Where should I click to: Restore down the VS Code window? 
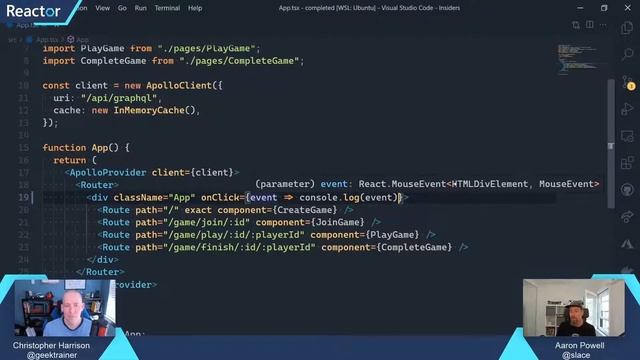(x=604, y=8)
